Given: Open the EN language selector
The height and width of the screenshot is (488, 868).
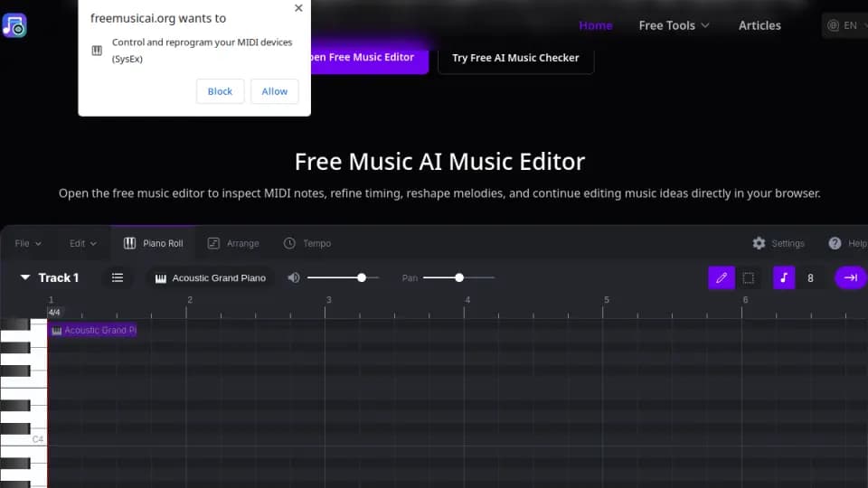Looking at the screenshot, I should (846, 25).
